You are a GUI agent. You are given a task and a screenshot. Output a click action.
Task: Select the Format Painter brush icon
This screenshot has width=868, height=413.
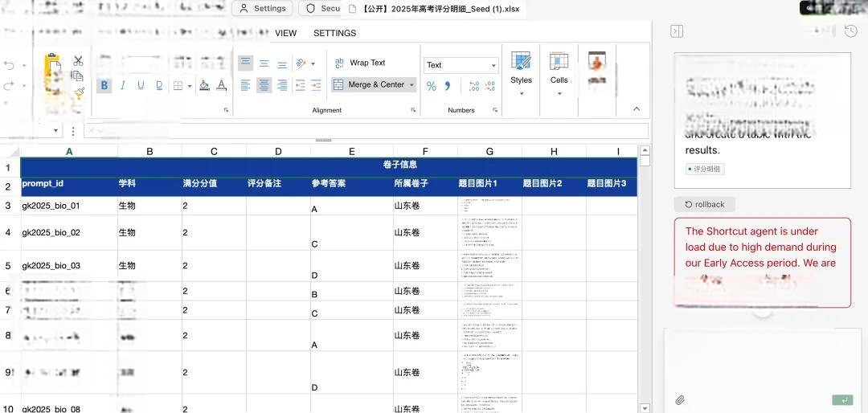(x=78, y=92)
